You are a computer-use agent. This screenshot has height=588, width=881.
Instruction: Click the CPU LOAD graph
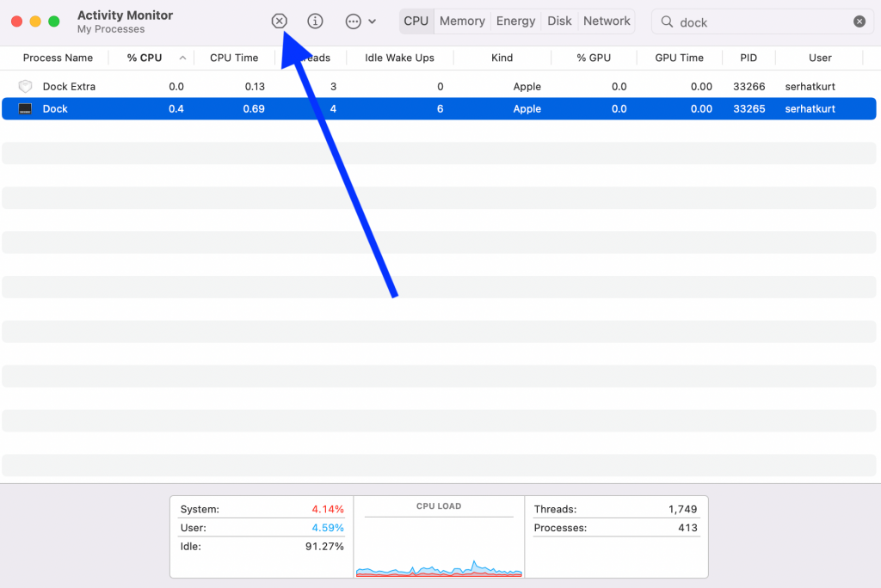(x=439, y=545)
